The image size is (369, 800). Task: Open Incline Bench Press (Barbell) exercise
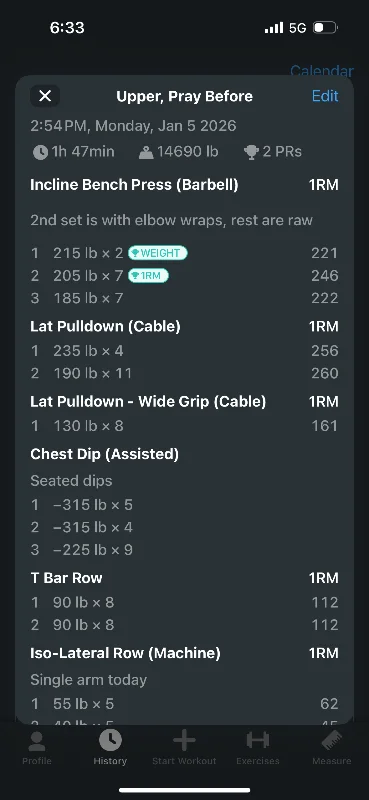click(x=134, y=185)
